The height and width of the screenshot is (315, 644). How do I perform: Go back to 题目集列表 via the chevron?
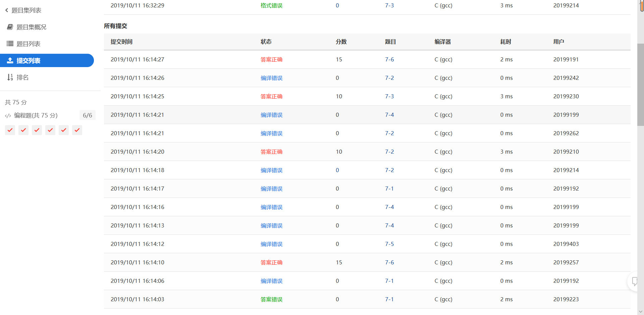click(x=7, y=10)
